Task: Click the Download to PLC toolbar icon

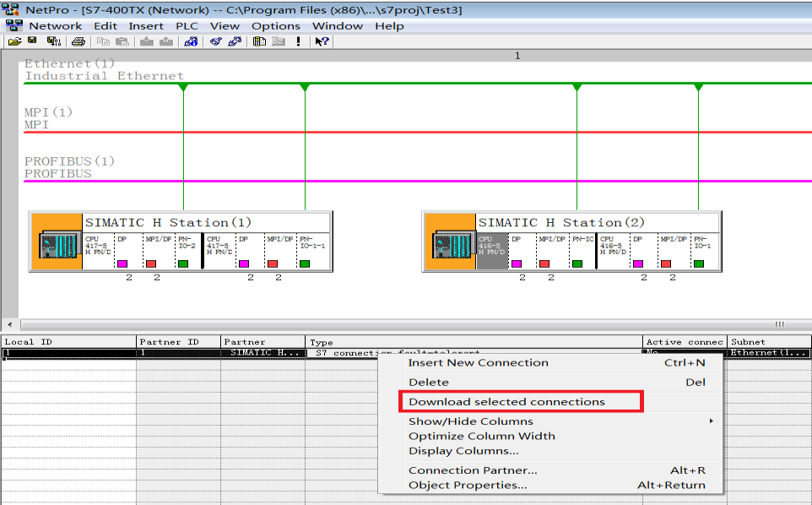Action: (147, 41)
